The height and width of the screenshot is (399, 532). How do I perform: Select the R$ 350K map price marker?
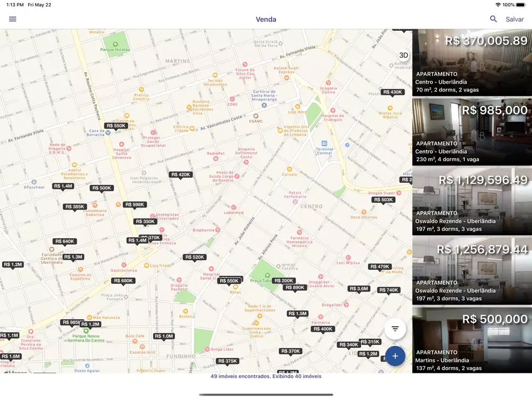(145, 221)
